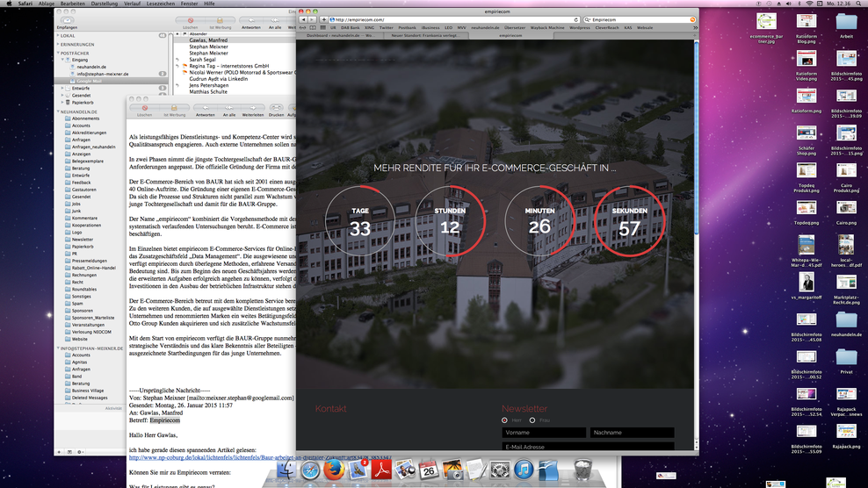Collapse POSTFÄCHER section in Mail sidebar

[x=58, y=54]
